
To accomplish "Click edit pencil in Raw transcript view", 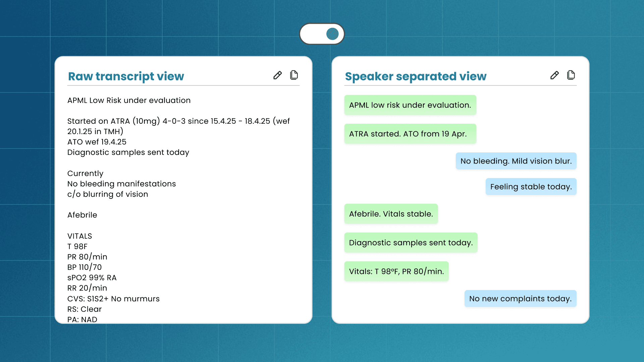I will point(277,75).
